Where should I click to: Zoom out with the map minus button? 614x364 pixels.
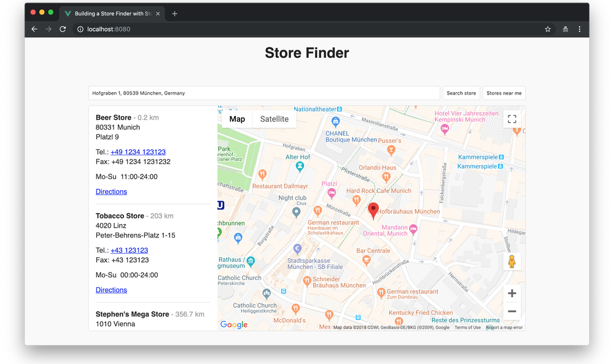coord(512,312)
